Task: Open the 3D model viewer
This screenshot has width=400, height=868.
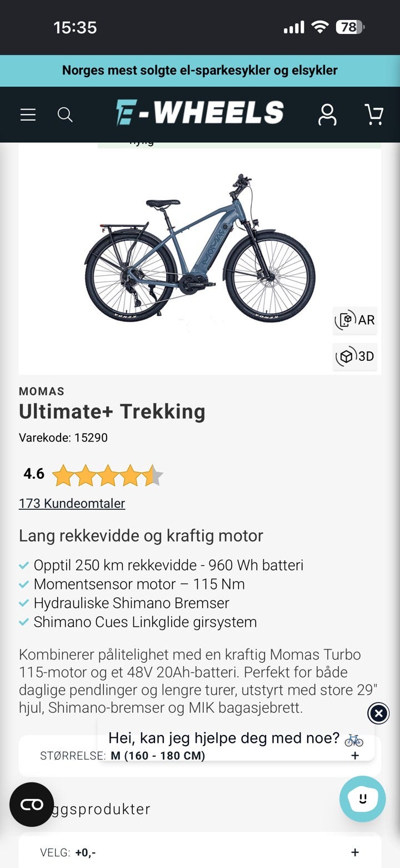Action: 355,356
